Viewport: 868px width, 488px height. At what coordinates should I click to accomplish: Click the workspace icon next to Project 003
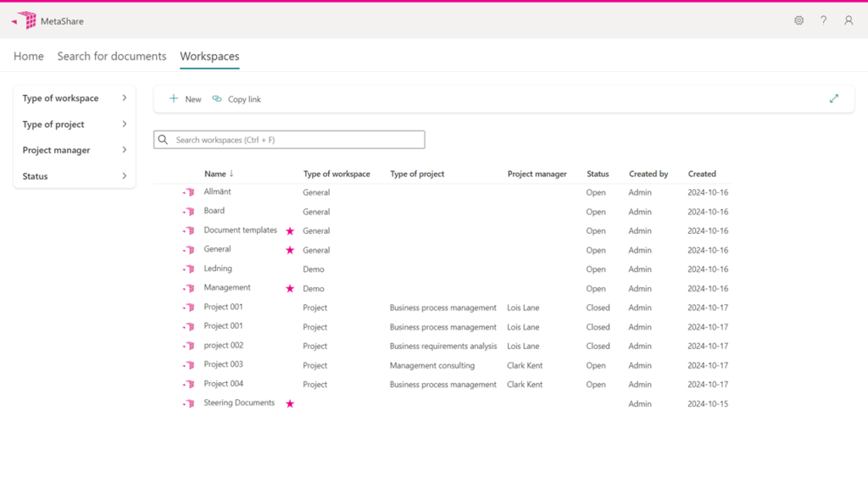click(188, 366)
